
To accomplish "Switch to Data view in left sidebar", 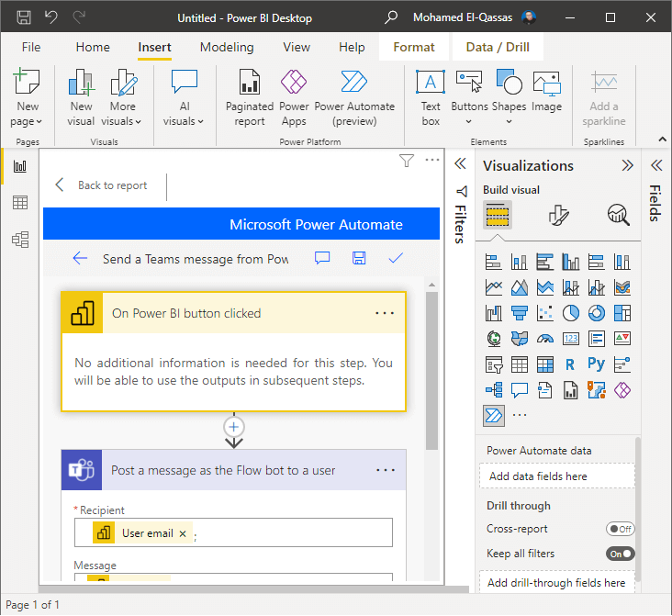I will tap(19, 202).
